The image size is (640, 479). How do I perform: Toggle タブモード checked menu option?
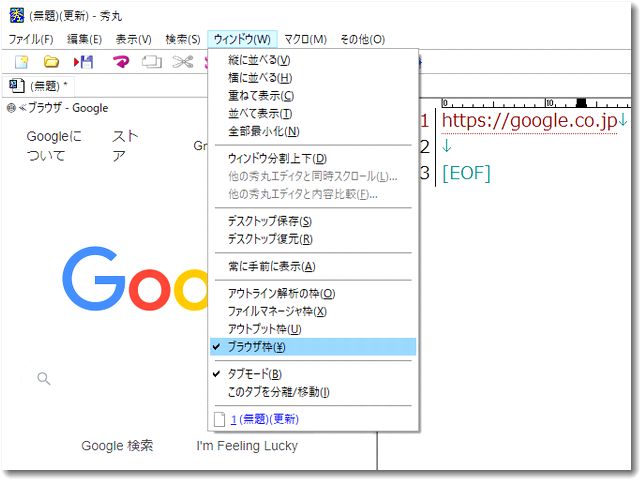pyautogui.click(x=254, y=374)
